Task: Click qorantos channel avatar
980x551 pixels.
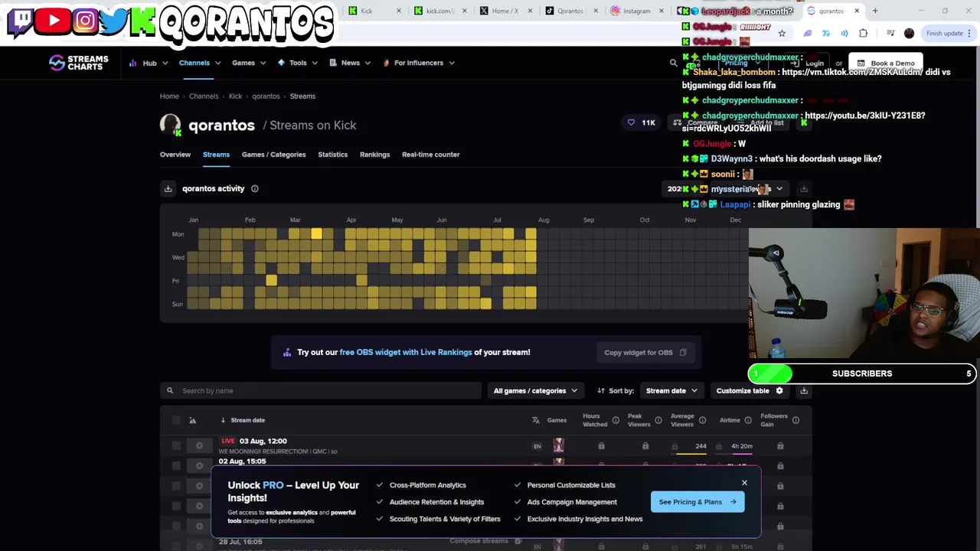Action: point(171,125)
